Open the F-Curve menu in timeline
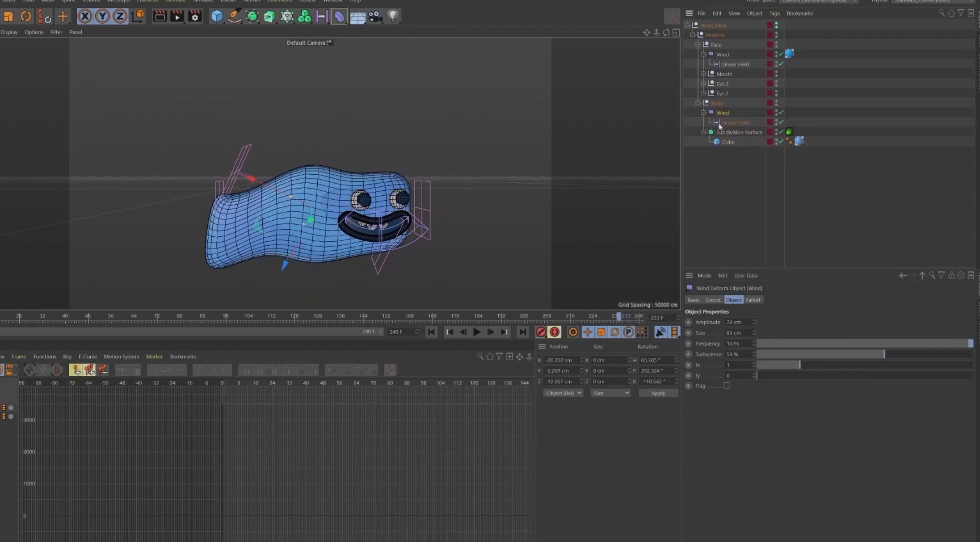The image size is (980, 542). point(88,357)
